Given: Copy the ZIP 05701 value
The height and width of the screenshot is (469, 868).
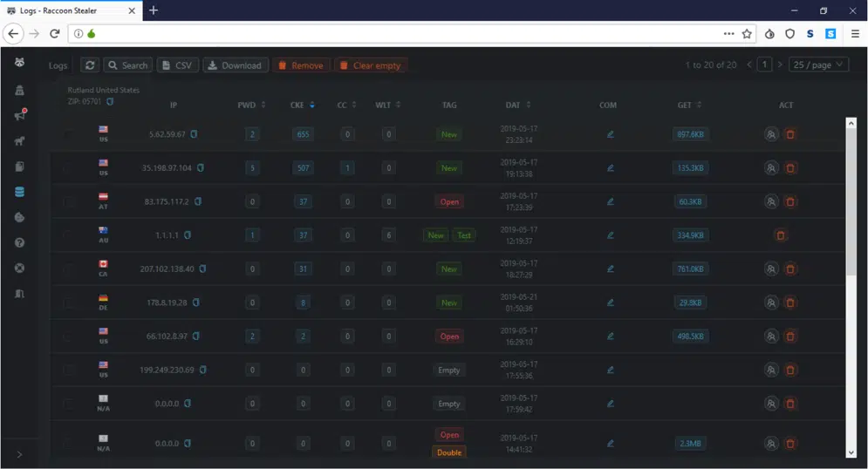Looking at the screenshot, I should [110, 102].
